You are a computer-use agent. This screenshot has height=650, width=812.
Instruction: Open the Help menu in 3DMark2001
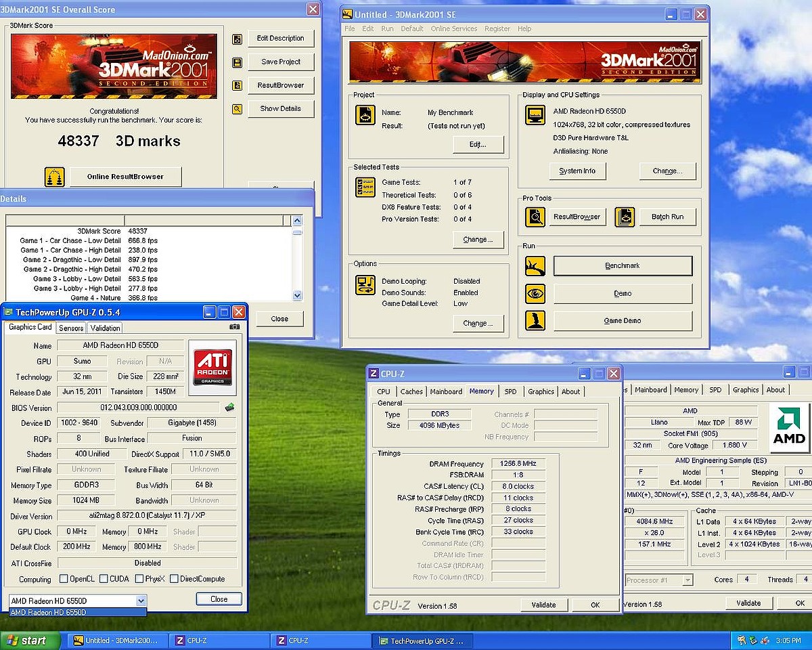524,29
